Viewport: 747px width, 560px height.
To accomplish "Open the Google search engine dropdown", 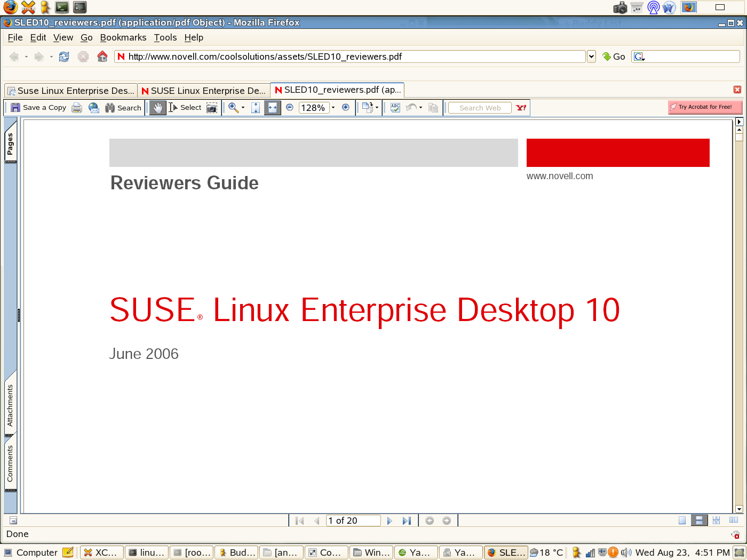I will (x=639, y=57).
